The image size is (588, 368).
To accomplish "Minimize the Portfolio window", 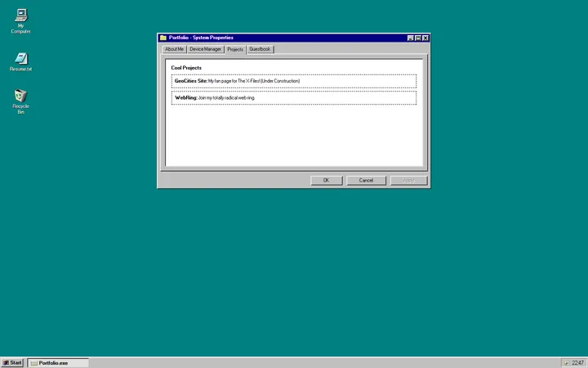I will click(411, 38).
